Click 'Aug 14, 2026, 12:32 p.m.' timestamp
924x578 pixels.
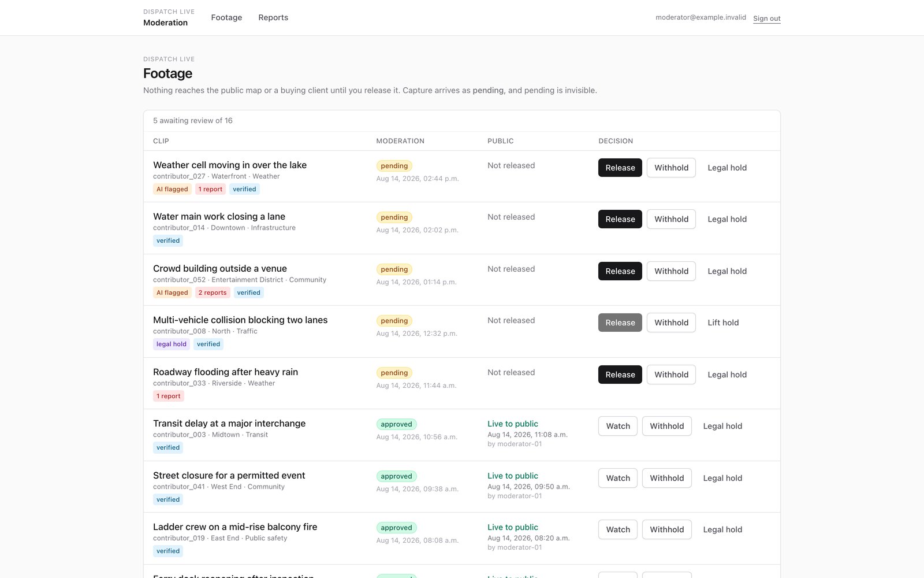pyautogui.click(x=417, y=334)
